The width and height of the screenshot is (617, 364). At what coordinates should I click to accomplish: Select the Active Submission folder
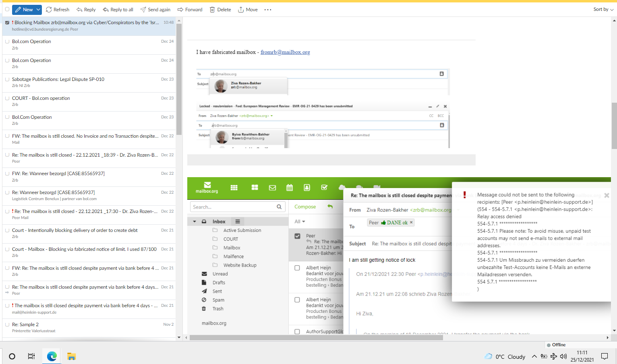[242, 230]
